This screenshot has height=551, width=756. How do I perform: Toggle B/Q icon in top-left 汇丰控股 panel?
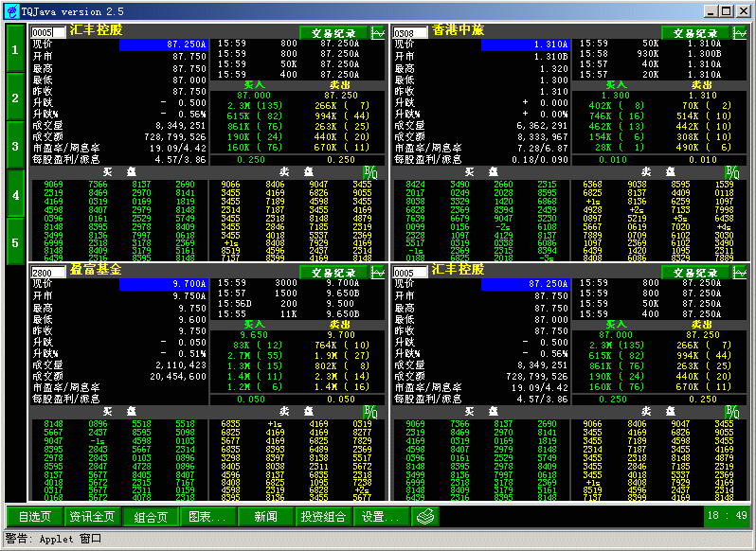370,172
